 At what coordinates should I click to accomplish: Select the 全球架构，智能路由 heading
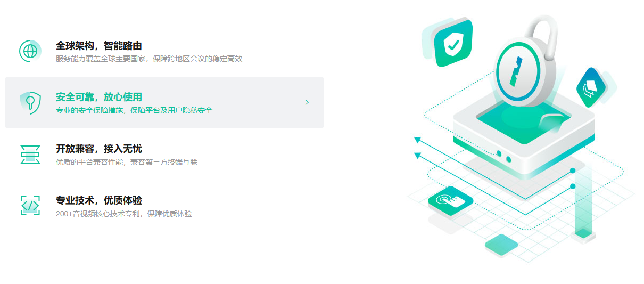point(99,46)
